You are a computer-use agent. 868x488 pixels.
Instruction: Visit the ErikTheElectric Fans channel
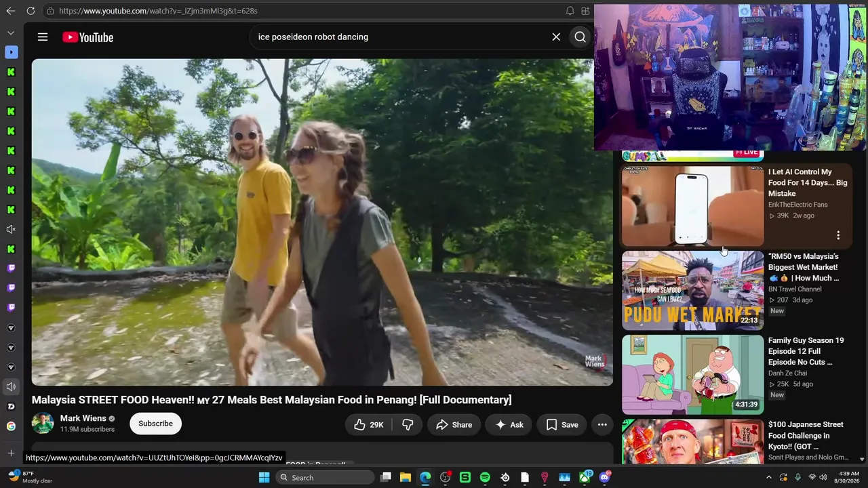point(798,205)
